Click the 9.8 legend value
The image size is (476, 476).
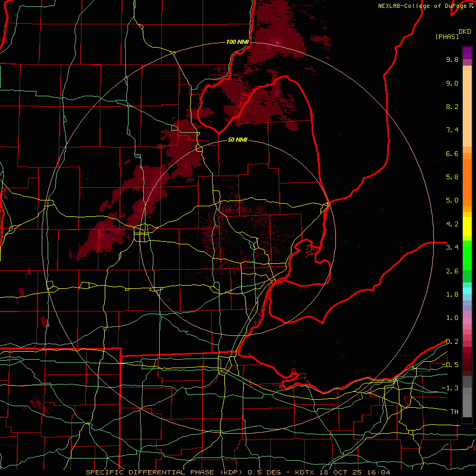pyautogui.click(x=452, y=59)
